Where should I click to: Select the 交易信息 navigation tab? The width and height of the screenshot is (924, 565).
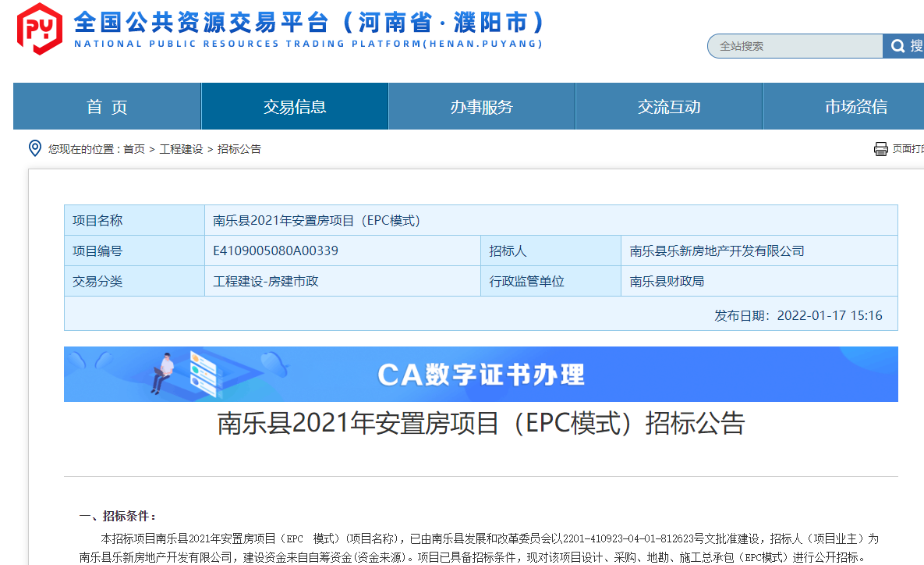coord(295,107)
